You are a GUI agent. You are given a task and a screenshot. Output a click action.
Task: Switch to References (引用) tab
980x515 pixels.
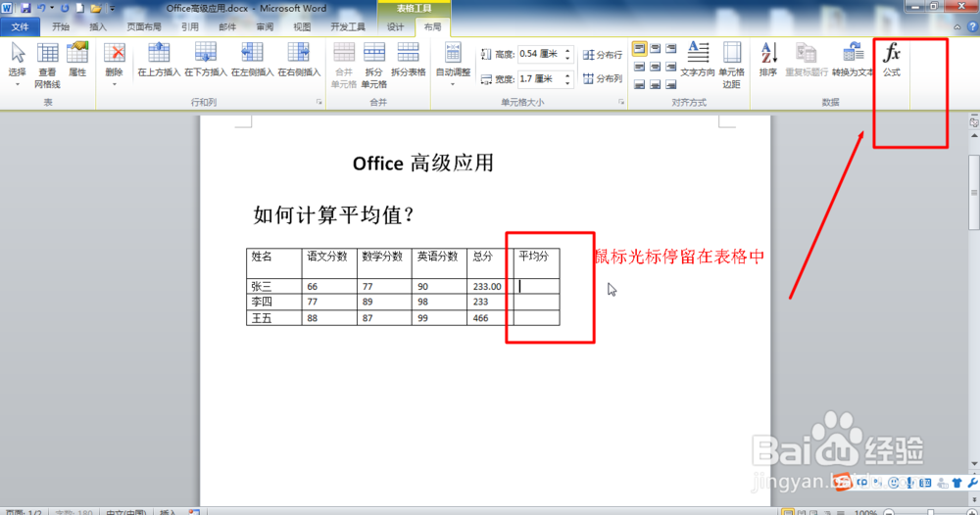190,26
